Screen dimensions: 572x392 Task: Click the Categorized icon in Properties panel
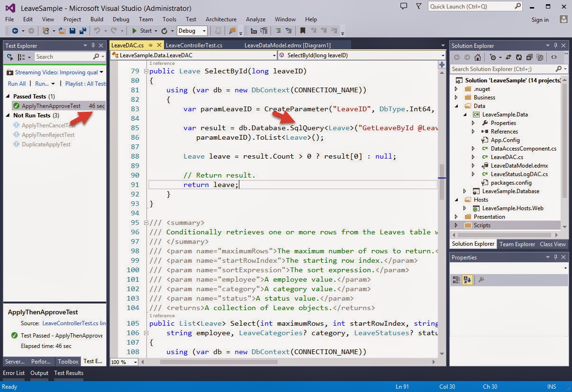click(456, 280)
